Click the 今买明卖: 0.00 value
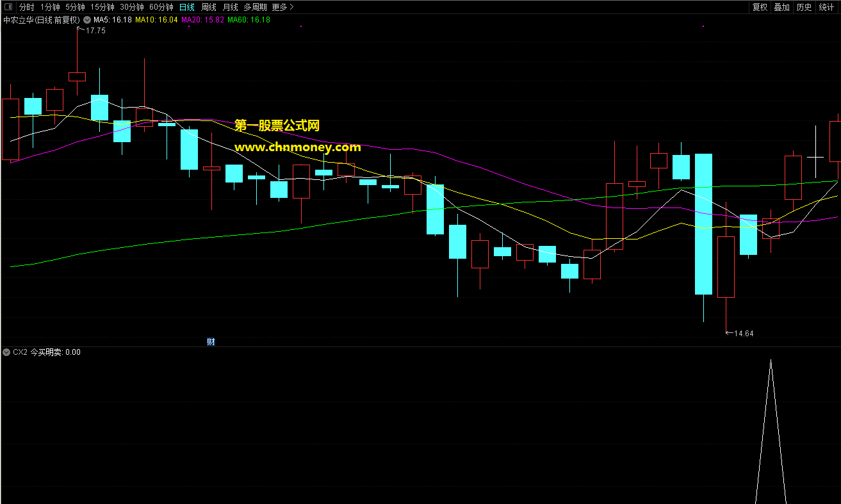The width and height of the screenshot is (841, 504). pos(56,352)
